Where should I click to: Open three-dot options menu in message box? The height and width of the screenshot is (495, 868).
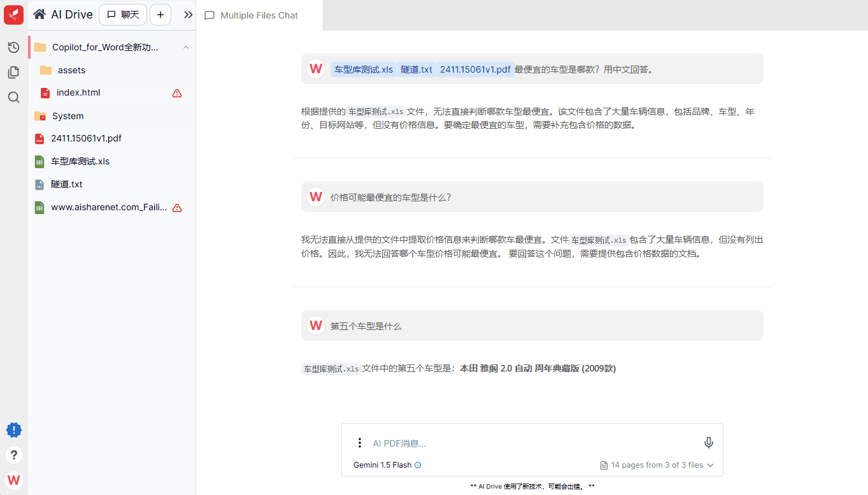pos(359,443)
